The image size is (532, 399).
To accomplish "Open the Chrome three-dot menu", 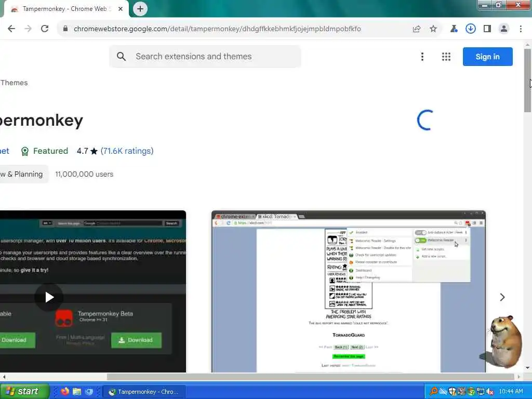I will pos(521,29).
